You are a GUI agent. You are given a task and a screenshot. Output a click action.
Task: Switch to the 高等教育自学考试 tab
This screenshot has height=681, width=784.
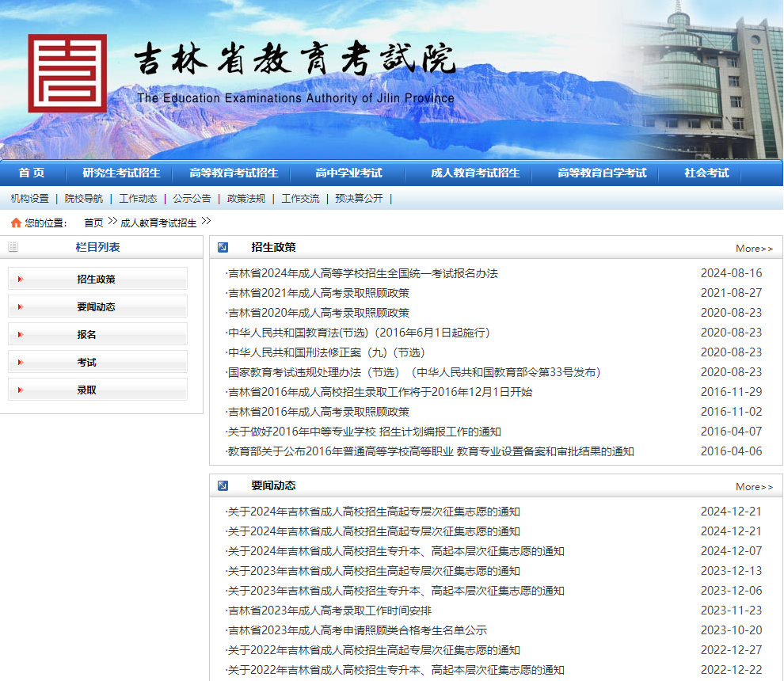tap(603, 173)
